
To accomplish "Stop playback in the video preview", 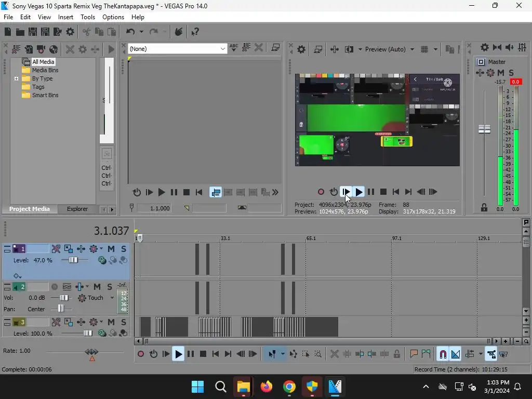I will point(383,192).
